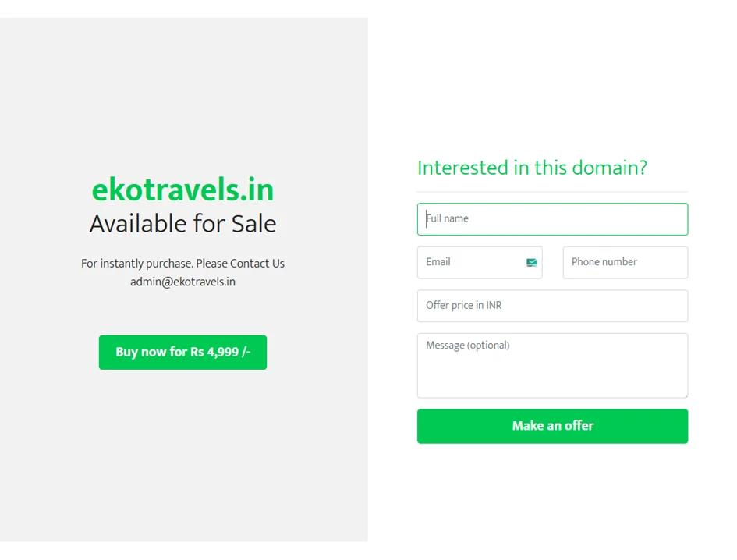Click the divider line under form heading

552,192
